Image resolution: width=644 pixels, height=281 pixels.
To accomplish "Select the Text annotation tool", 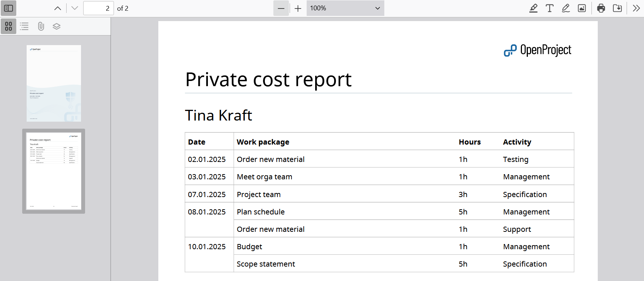I will [549, 8].
